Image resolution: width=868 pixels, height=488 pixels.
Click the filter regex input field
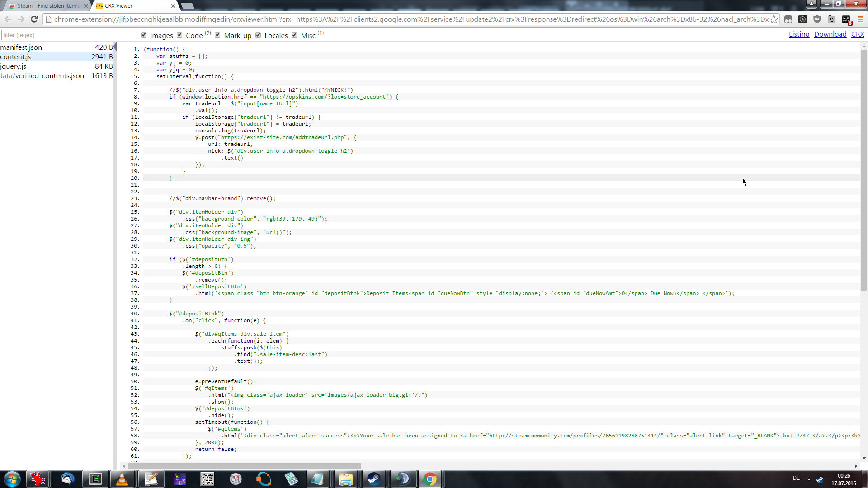[69, 35]
